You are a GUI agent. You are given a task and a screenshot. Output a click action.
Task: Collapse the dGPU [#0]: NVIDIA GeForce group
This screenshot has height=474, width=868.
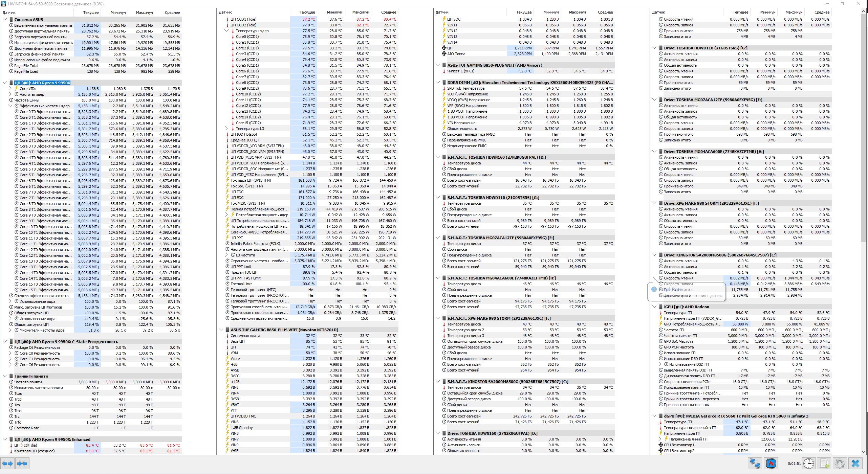654,416
